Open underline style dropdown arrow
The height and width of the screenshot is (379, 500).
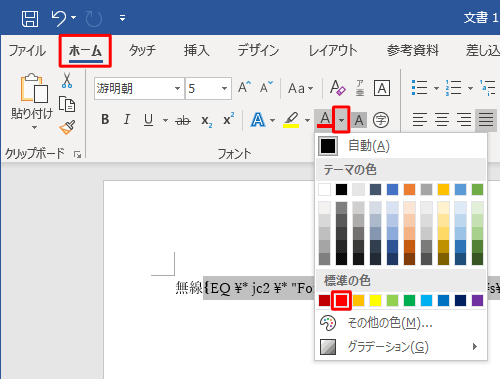click(x=165, y=120)
